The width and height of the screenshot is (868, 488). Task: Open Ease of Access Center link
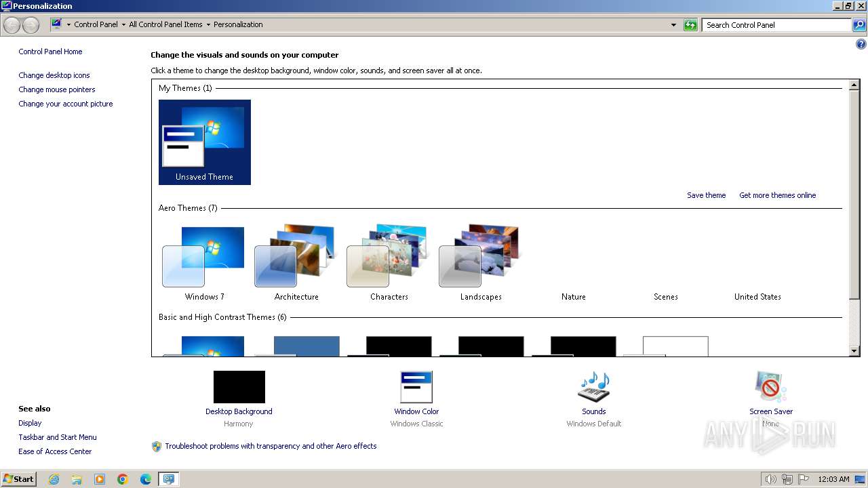pos(55,451)
